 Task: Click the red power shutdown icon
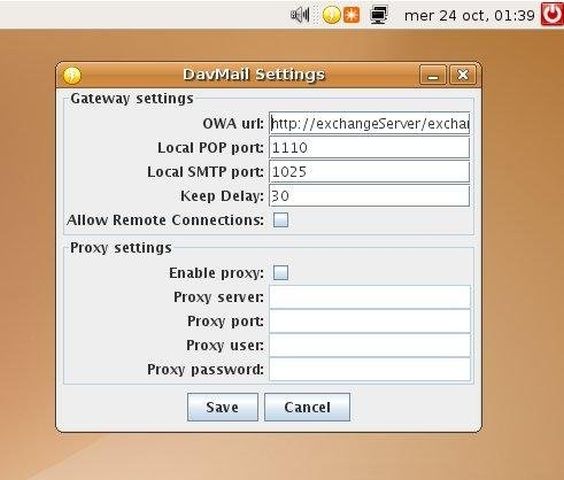click(x=552, y=14)
